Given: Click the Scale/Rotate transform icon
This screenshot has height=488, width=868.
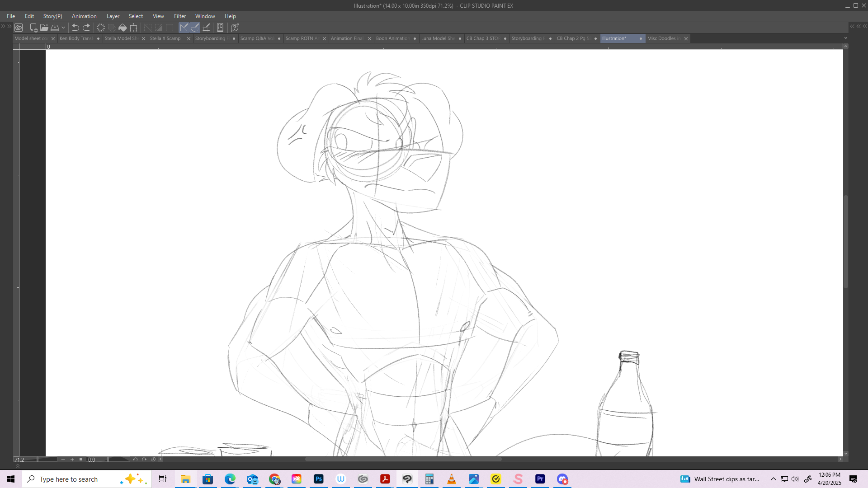Looking at the screenshot, I should point(133,28).
